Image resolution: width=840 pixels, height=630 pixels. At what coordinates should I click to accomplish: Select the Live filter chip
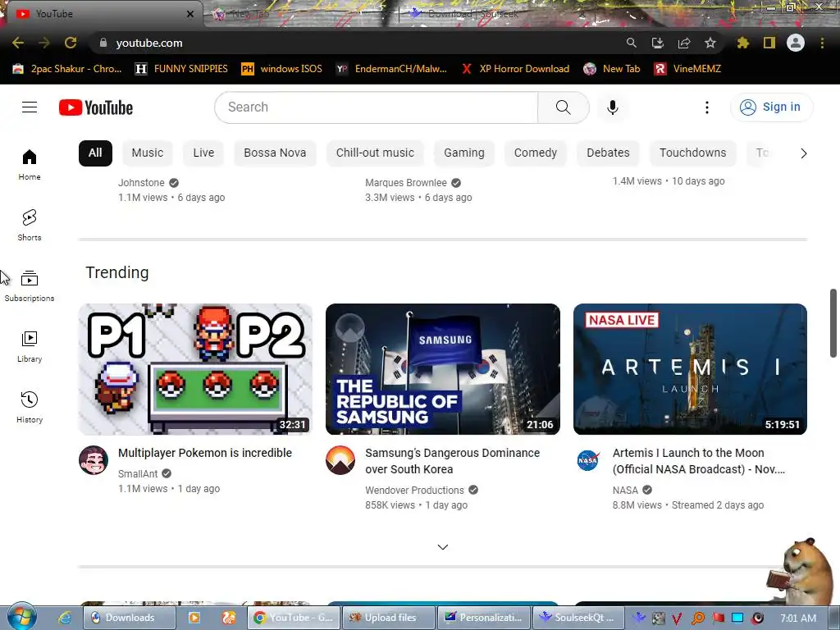tap(203, 153)
